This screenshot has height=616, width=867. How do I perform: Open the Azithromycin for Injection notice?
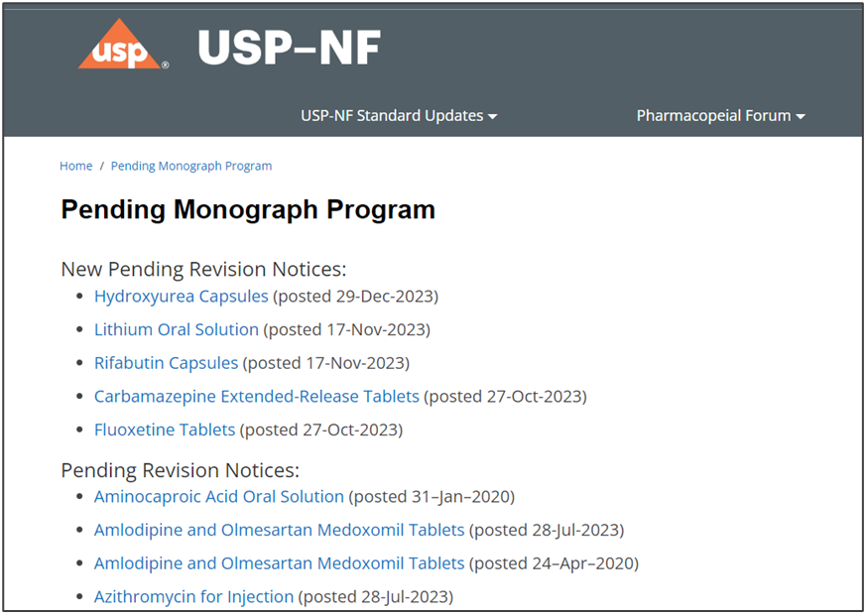point(193,596)
